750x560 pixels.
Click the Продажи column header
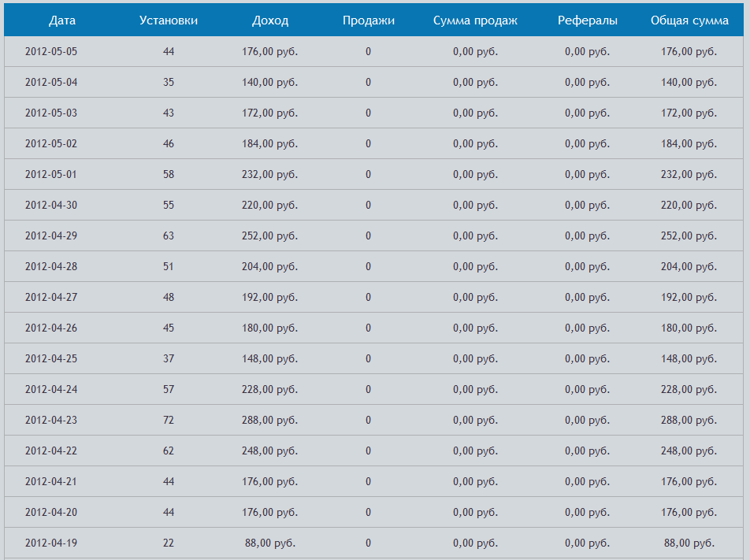tap(369, 20)
